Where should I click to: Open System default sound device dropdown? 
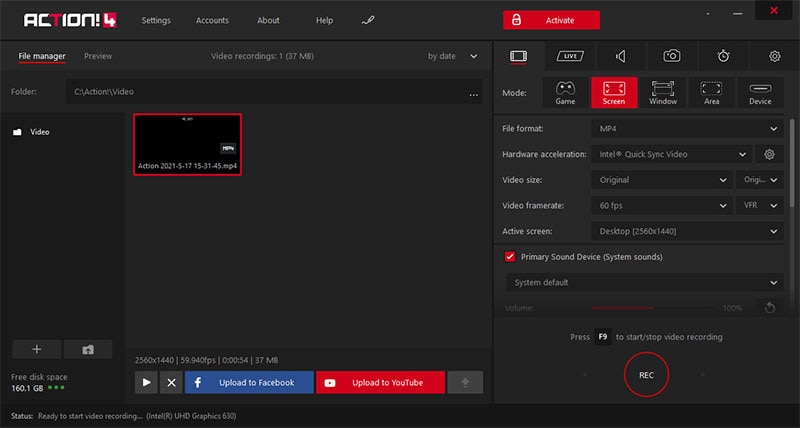coord(644,282)
